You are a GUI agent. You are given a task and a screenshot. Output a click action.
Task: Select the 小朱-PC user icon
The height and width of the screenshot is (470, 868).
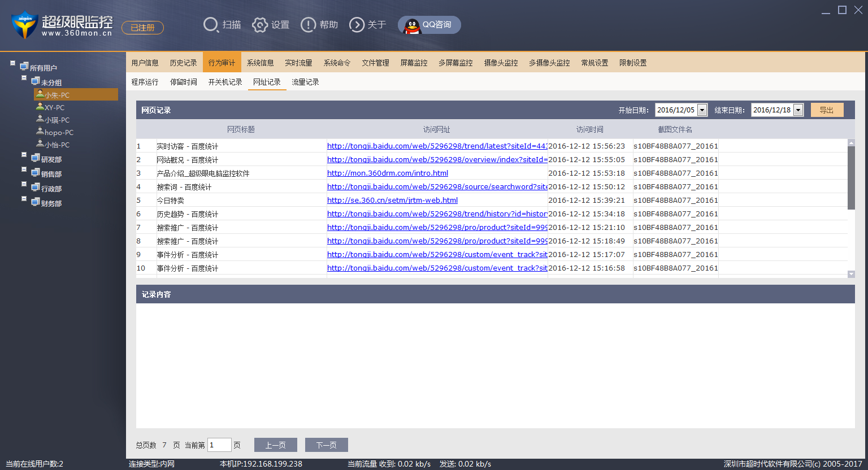pyautogui.click(x=40, y=94)
